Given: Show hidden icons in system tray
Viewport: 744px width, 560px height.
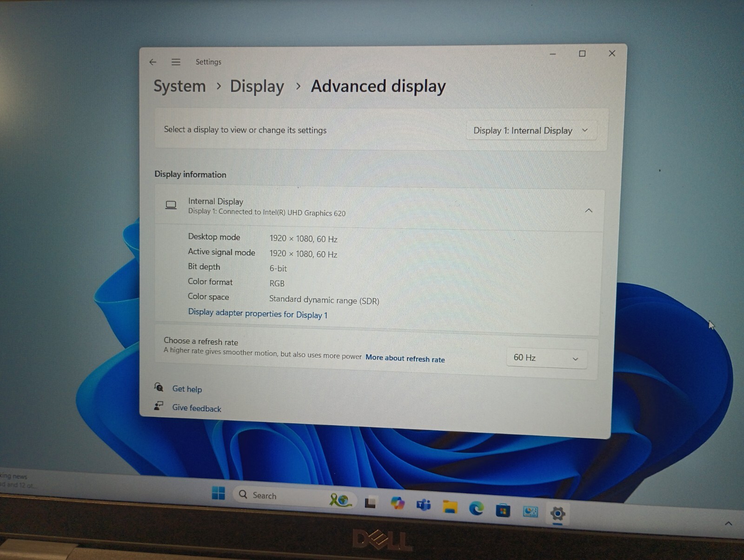Looking at the screenshot, I should pyautogui.click(x=728, y=524).
